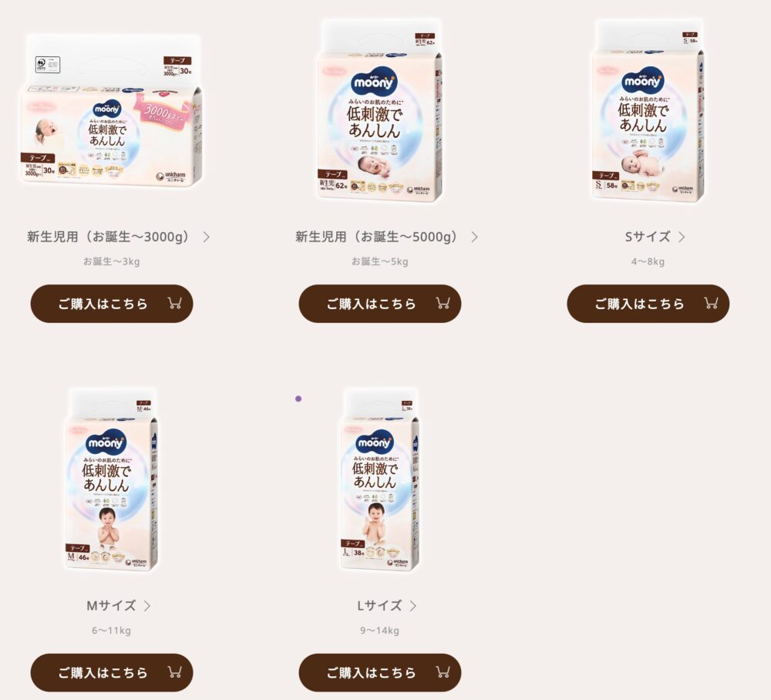
Task: Expand chevron next to 新生児用（お誕生～3000g）
Action: [207, 237]
